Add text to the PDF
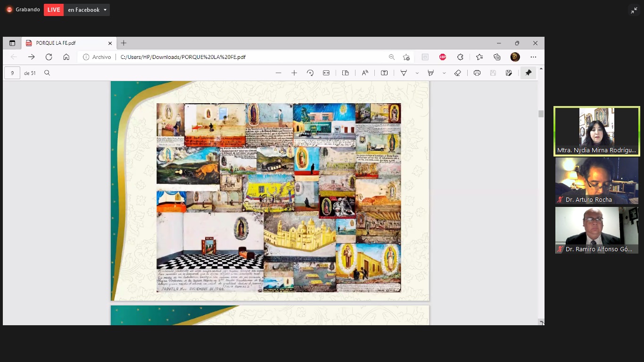Screen dimensions: 644x362 point(384,73)
